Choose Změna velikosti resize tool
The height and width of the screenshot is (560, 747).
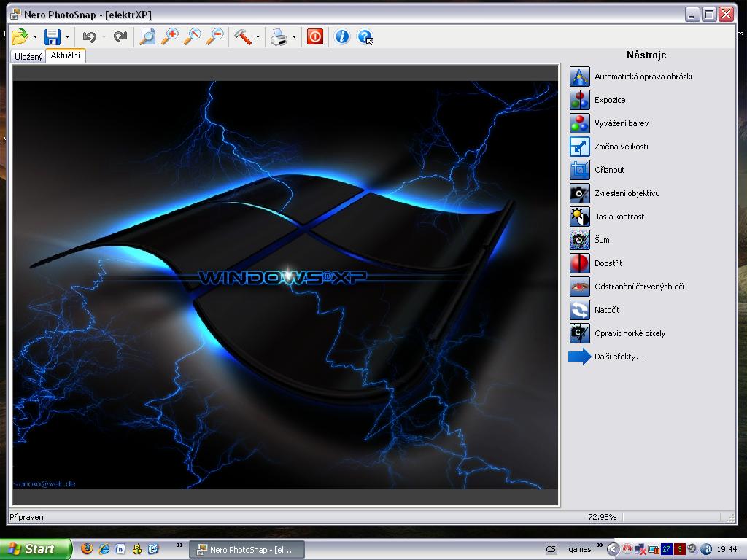(609, 147)
